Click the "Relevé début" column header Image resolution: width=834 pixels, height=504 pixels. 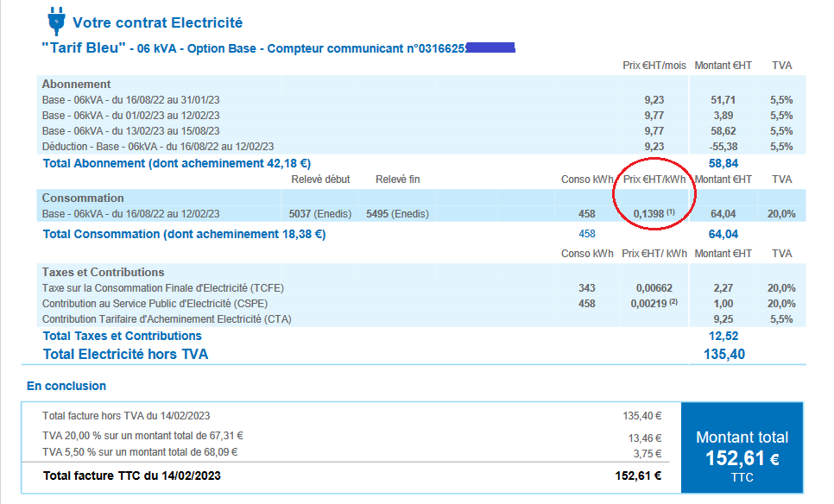pos(321,180)
